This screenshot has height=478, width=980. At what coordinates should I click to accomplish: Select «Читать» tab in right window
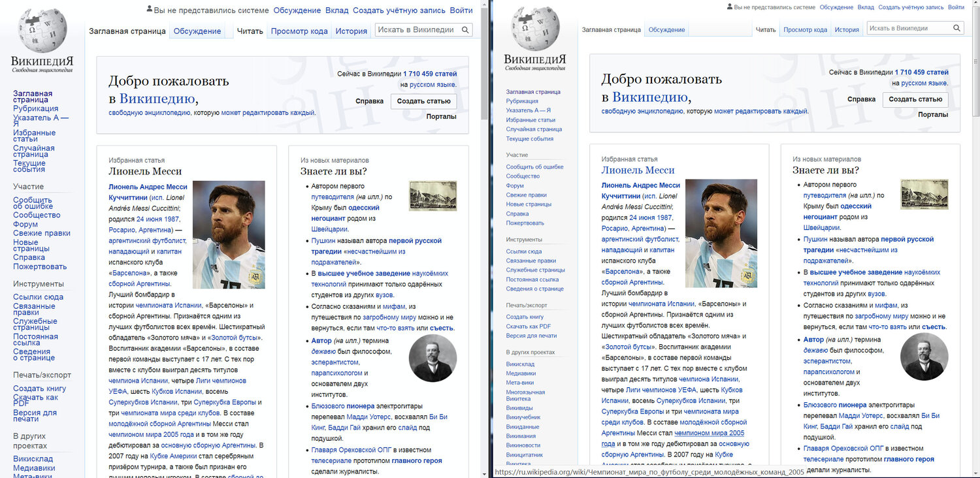766,29
